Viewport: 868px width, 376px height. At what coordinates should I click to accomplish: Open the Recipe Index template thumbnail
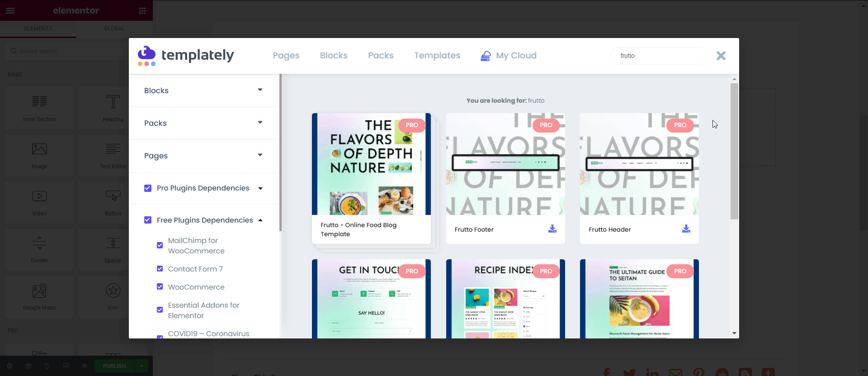click(505, 299)
